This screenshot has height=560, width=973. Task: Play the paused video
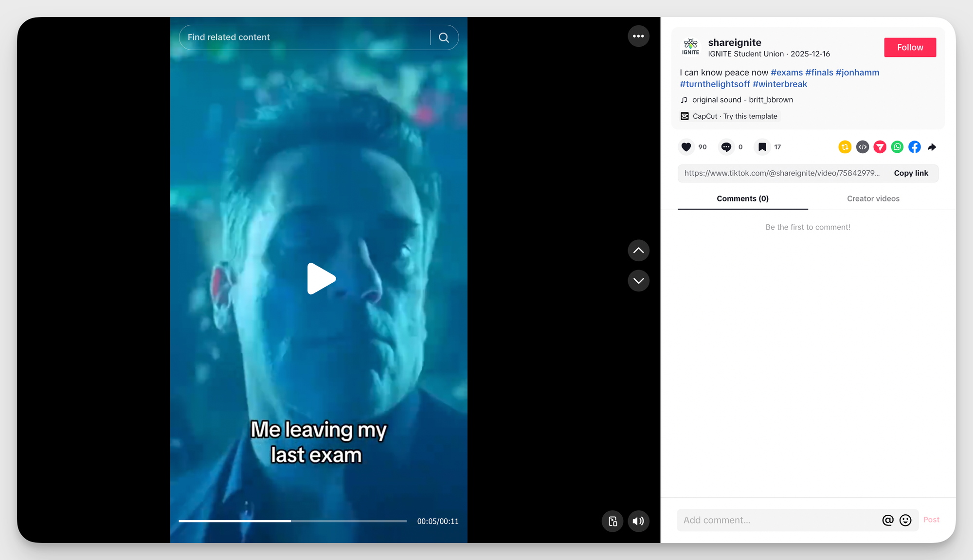(x=321, y=279)
